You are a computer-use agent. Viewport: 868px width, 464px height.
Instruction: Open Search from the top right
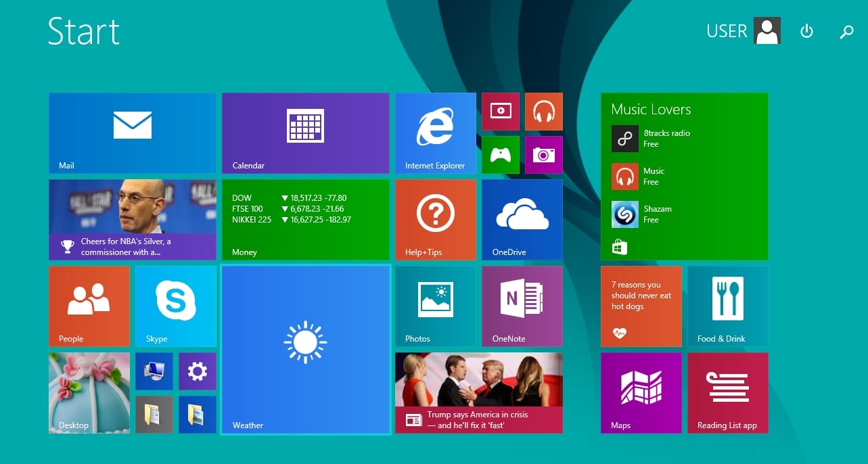[846, 31]
